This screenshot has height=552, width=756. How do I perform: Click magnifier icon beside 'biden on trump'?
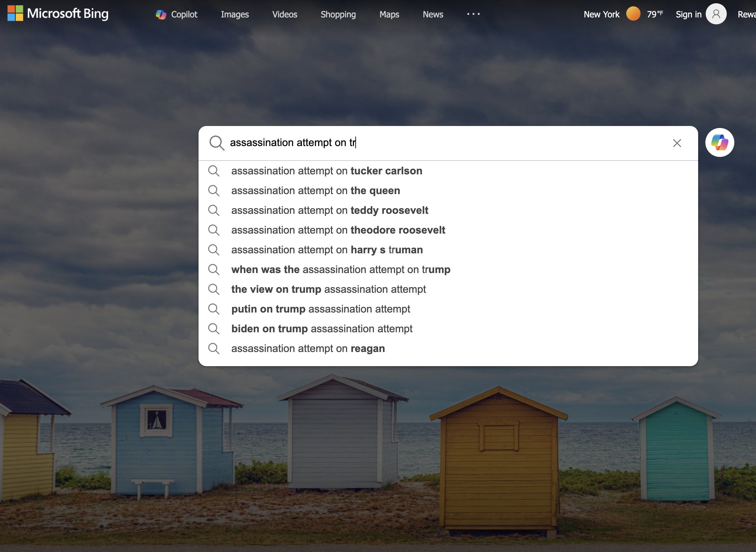coord(214,329)
